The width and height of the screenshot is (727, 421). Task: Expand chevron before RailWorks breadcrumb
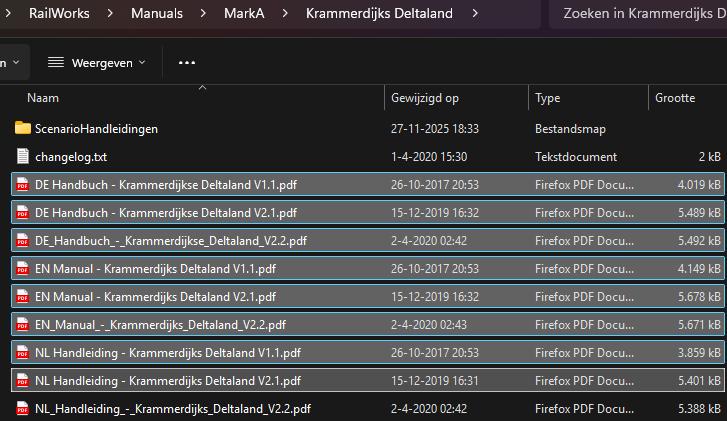[x=8, y=13]
